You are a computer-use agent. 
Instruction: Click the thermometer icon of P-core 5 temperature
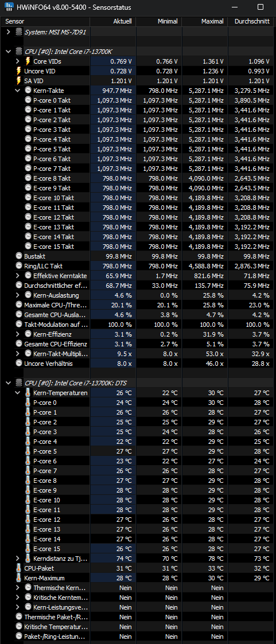pos(28,451)
